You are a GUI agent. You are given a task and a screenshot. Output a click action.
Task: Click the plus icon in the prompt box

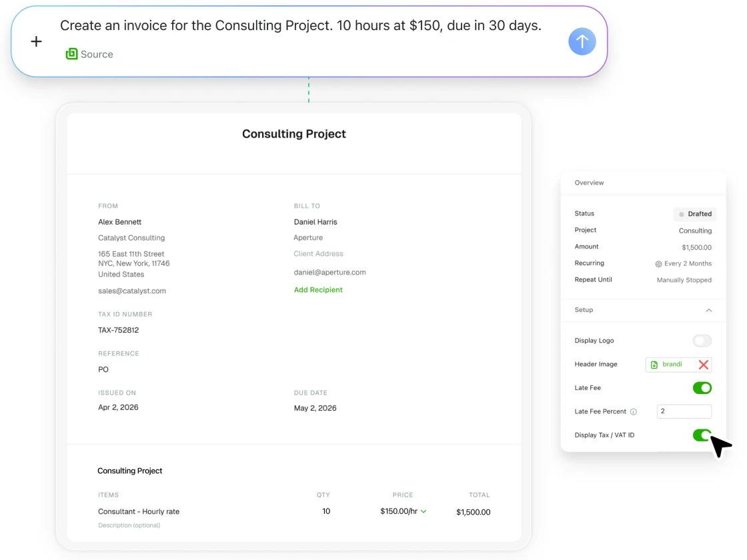pyautogui.click(x=36, y=41)
